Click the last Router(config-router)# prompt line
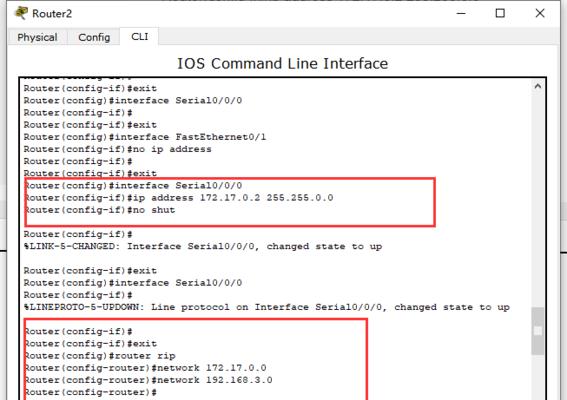 tap(90, 392)
